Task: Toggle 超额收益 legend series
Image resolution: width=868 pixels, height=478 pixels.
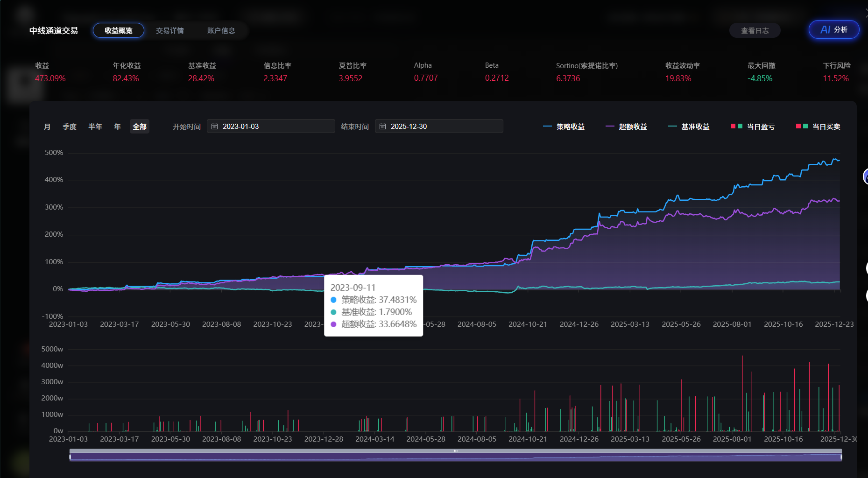Action: coord(626,127)
